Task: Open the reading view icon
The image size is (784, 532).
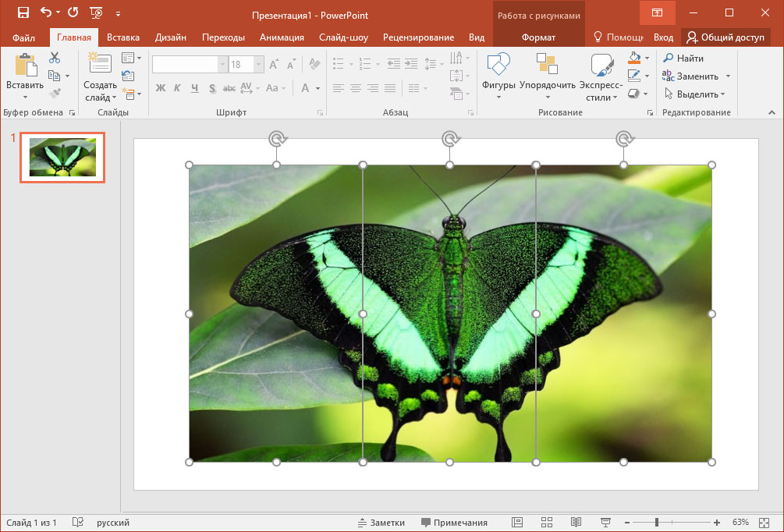Action: 576,523
